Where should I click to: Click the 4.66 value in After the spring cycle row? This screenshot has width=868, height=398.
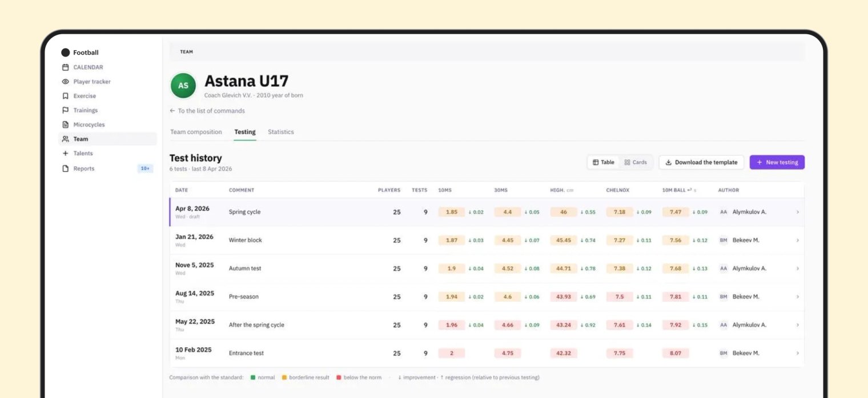(x=508, y=325)
